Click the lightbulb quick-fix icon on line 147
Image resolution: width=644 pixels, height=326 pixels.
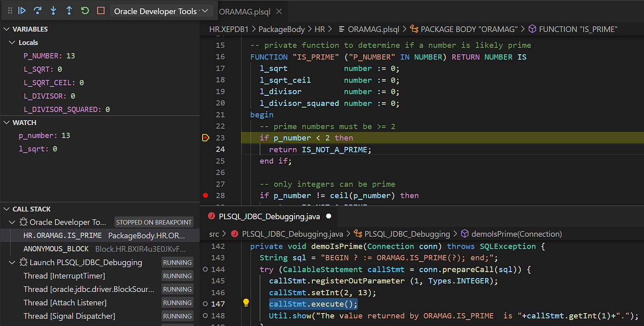246,303
